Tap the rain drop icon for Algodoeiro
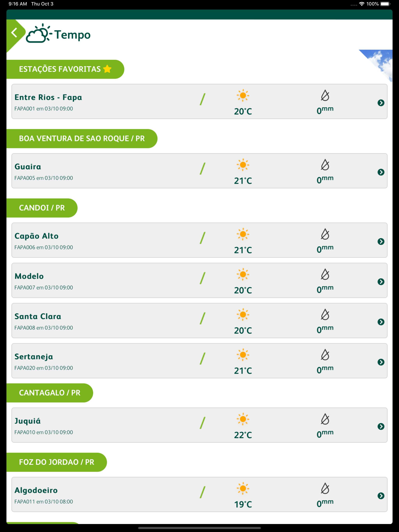Screen dimensions: 399x532 (x=325, y=488)
